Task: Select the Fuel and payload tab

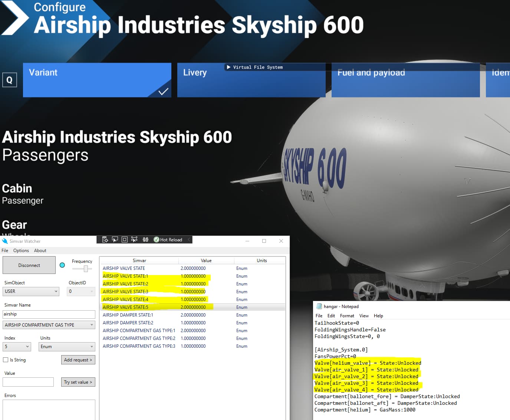Action: [406, 80]
